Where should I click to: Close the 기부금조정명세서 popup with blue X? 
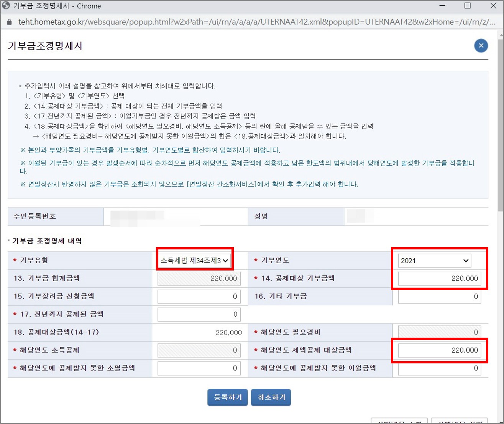click(481, 46)
